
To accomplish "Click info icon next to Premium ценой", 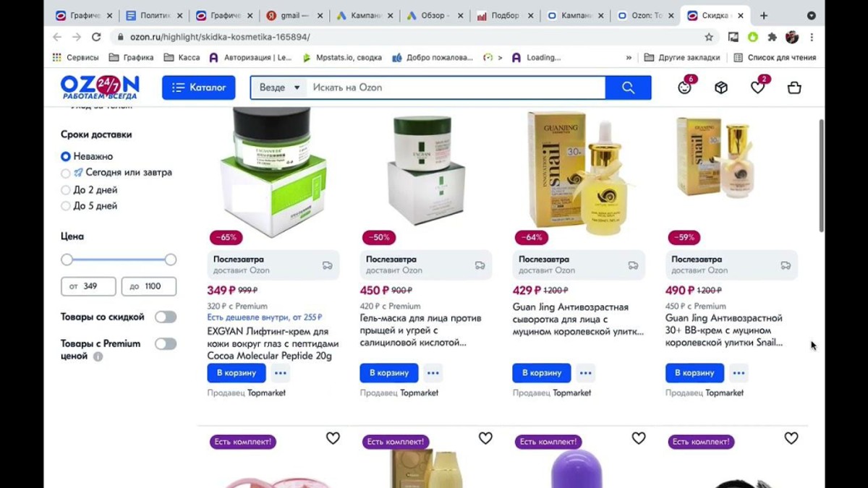I will point(98,356).
